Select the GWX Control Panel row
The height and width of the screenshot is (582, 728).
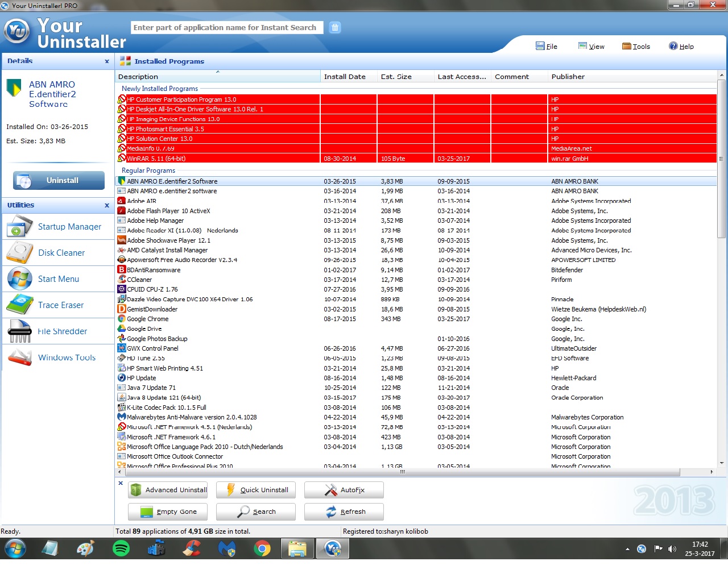[416, 348]
